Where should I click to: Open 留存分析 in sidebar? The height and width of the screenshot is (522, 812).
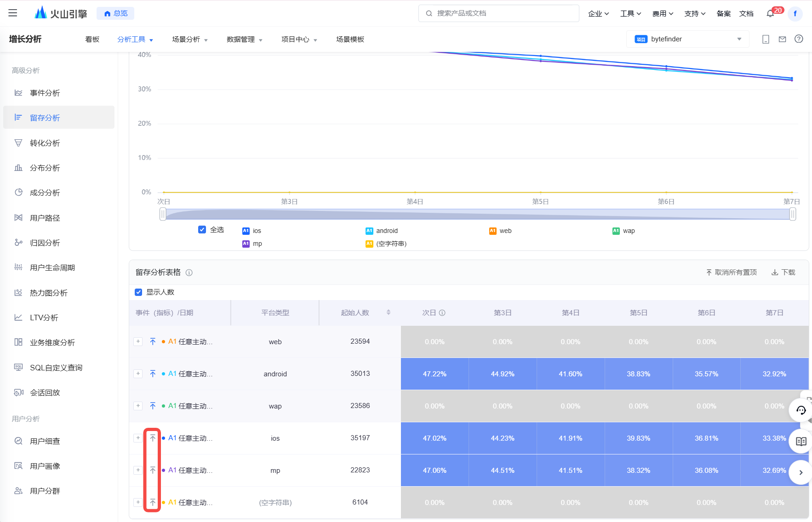pyautogui.click(x=59, y=118)
